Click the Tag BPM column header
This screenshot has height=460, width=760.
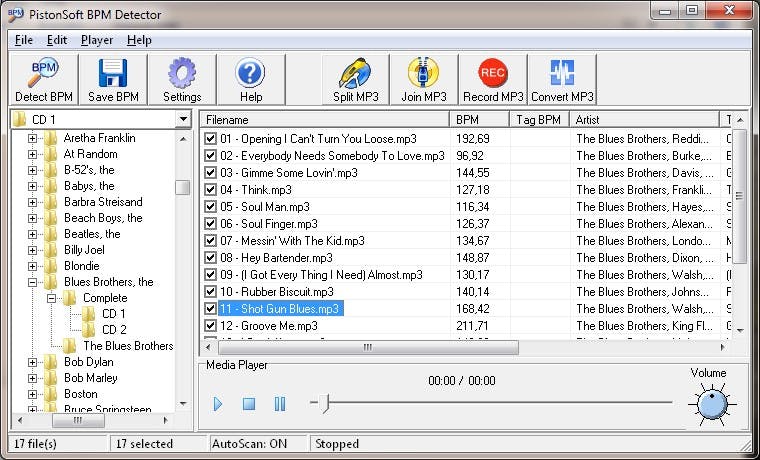point(539,120)
